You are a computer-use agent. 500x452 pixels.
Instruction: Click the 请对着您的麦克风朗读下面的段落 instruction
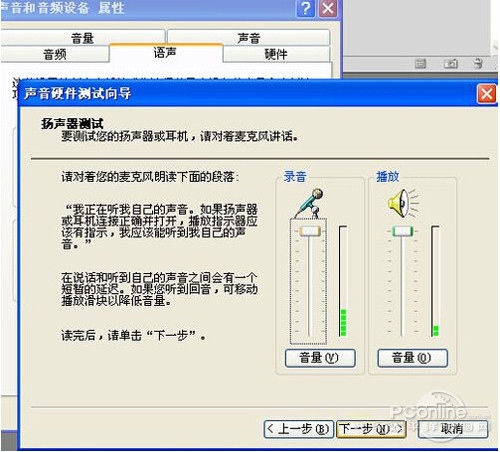(150, 177)
